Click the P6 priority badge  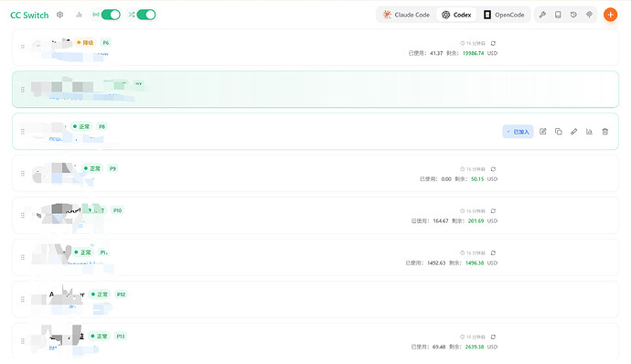pos(106,42)
